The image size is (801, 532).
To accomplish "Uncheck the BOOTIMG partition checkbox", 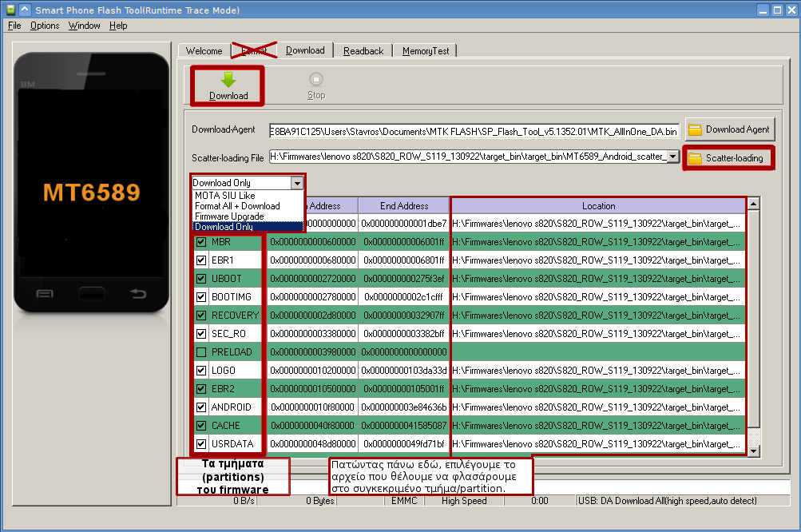I will click(201, 297).
